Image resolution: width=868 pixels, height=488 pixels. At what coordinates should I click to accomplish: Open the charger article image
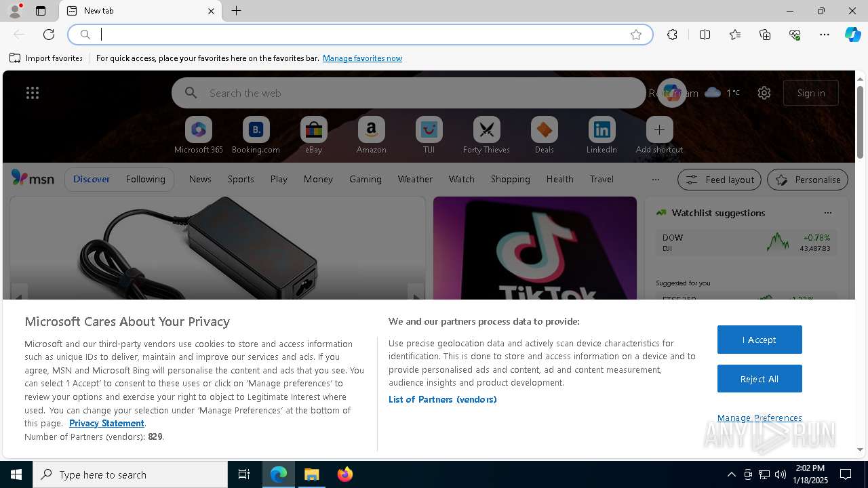coord(218,248)
